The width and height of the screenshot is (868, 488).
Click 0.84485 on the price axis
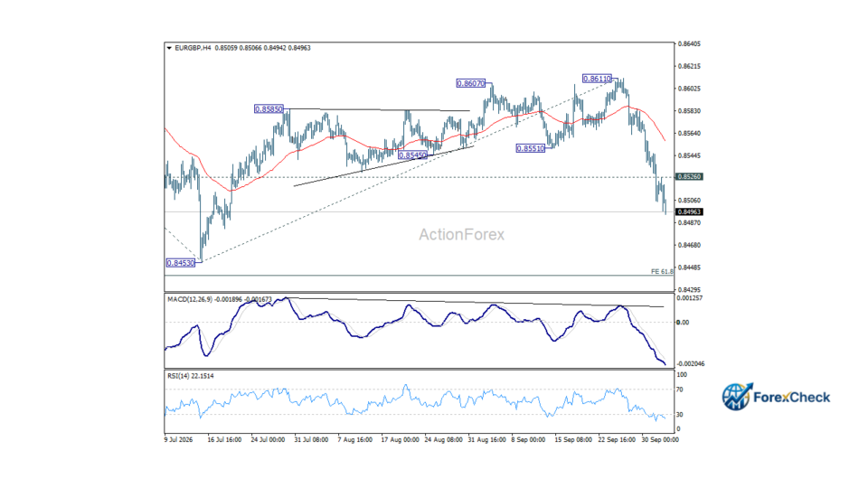point(689,267)
